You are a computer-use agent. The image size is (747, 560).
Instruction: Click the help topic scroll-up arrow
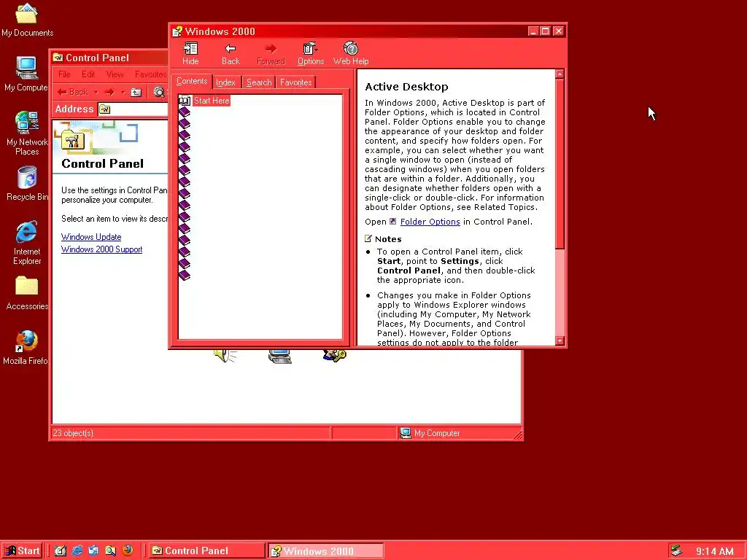click(560, 74)
